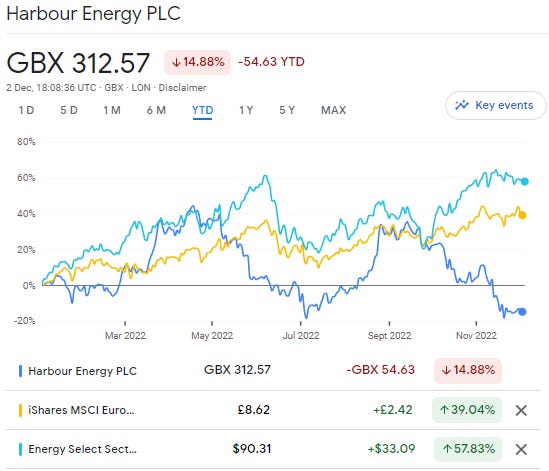Click the Key events sparkline icon
This screenshot has width=549, height=471.
pos(462,105)
